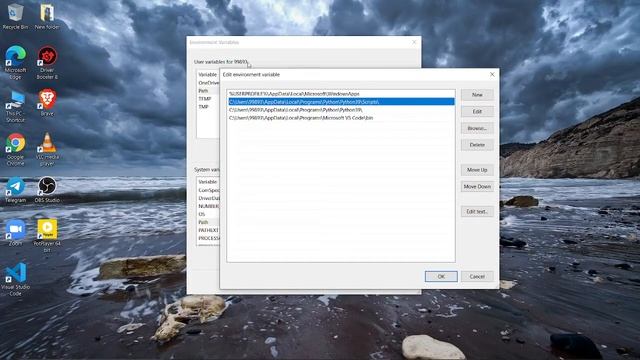Select the Visual Studio Code desktop icon
The height and width of the screenshot is (360, 640).
16,280
